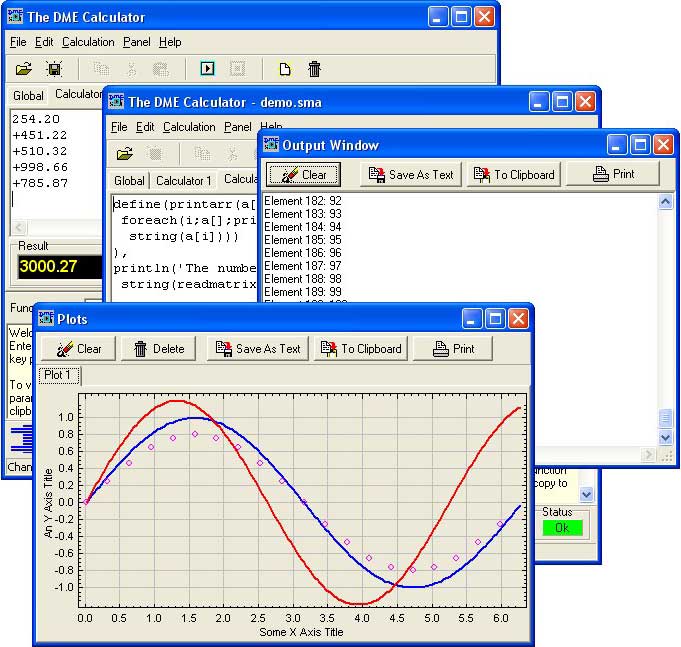Click code editor line starting with define(printarr
The image size is (681, 647).
click(185, 204)
